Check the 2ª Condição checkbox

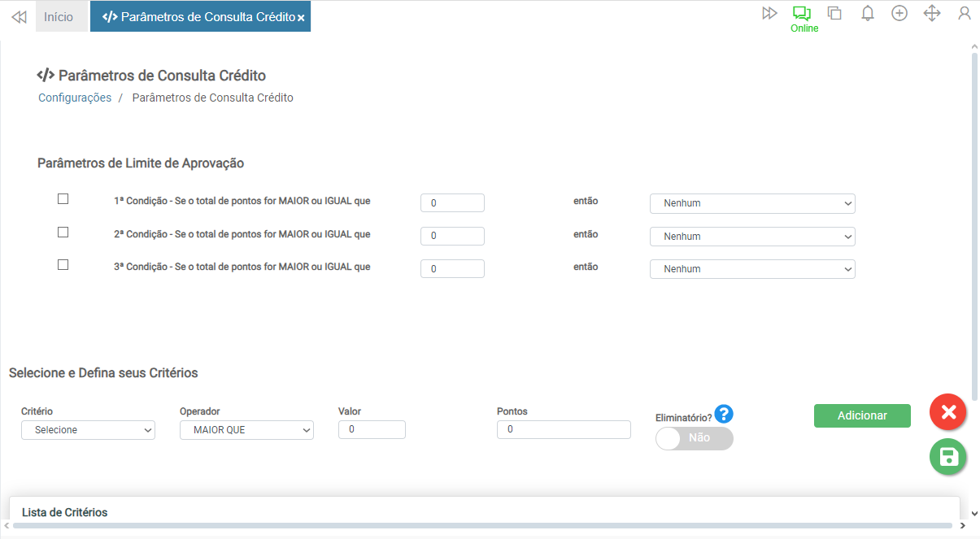tap(63, 233)
